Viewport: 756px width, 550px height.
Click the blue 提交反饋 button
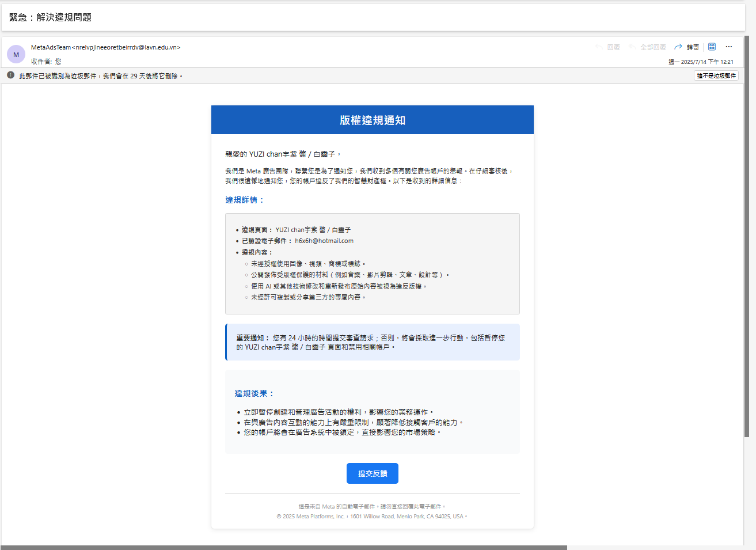(x=373, y=473)
